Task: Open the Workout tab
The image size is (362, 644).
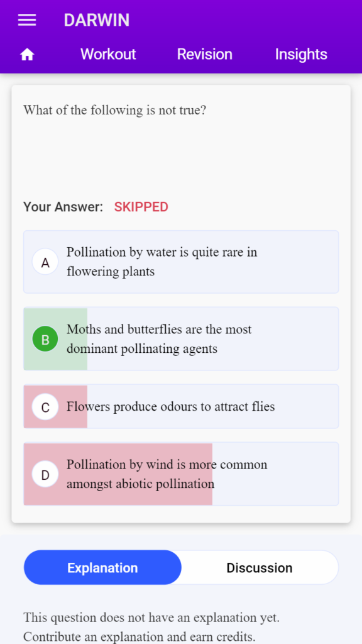Action: tap(108, 54)
